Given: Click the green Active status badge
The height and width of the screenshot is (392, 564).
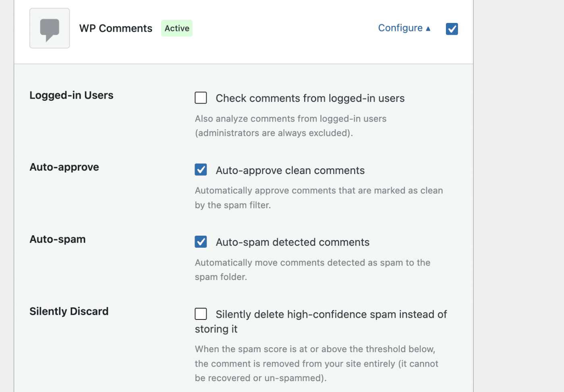Looking at the screenshot, I should pos(177,28).
